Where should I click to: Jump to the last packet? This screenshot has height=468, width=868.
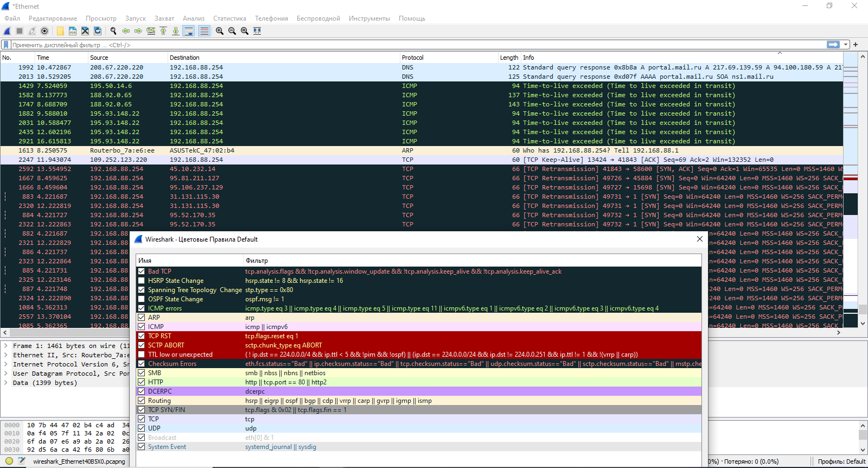point(176,31)
